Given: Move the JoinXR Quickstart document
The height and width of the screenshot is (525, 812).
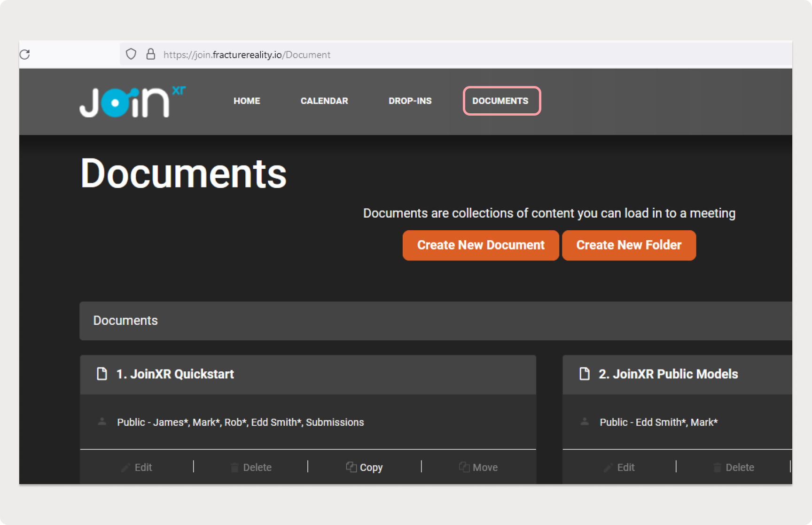Looking at the screenshot, I should [478, 467].
